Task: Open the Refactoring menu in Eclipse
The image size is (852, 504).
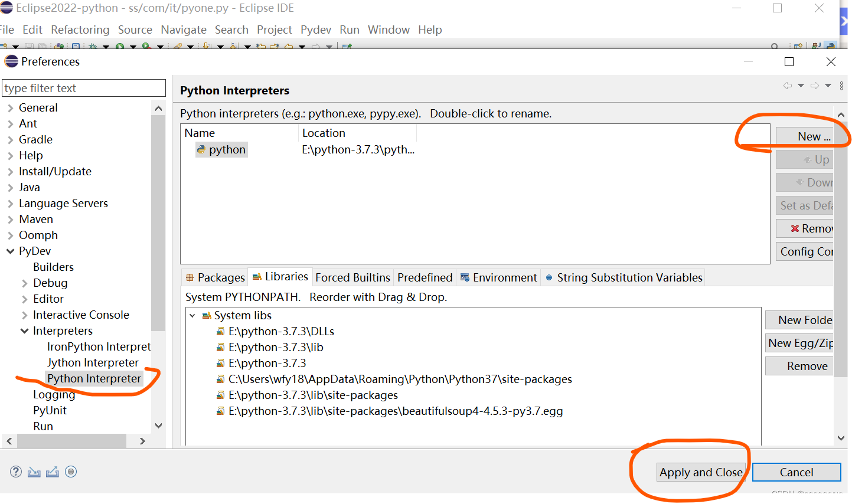Action: click(80, 30)
